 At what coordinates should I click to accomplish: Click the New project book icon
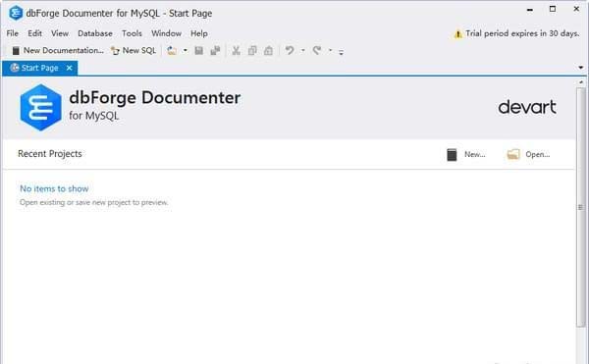[452, 154]
